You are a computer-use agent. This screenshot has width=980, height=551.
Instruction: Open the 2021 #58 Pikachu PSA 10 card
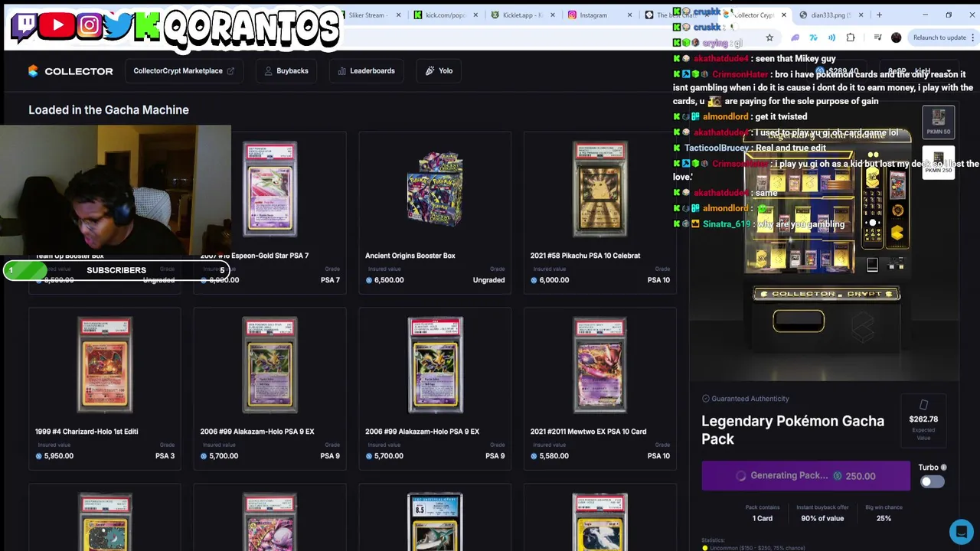(x=599, y=189)
